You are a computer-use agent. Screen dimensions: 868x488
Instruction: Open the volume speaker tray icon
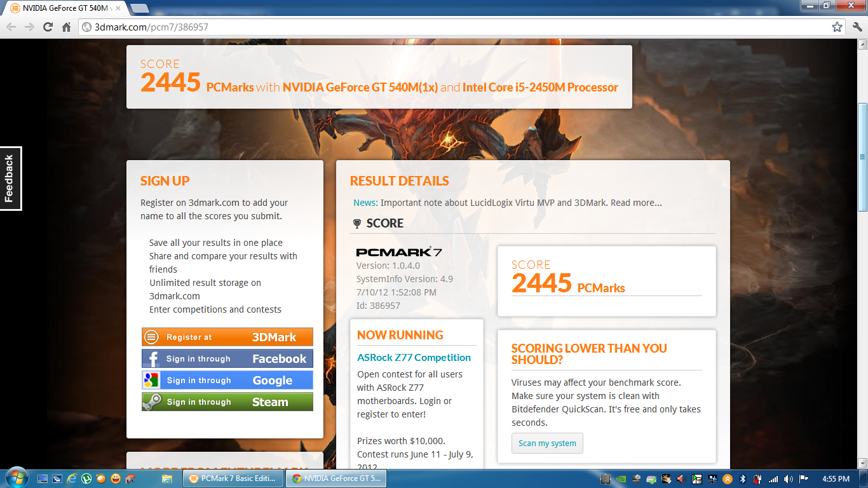point(789,478)
